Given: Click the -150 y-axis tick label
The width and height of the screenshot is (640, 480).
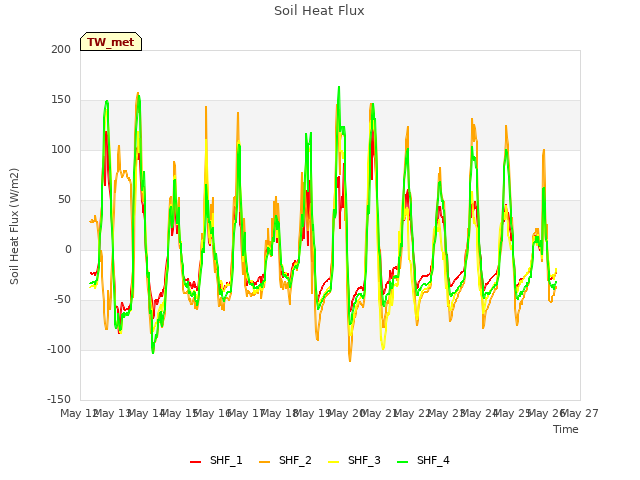Looking at the screenshot, I should tap(59, 399).
